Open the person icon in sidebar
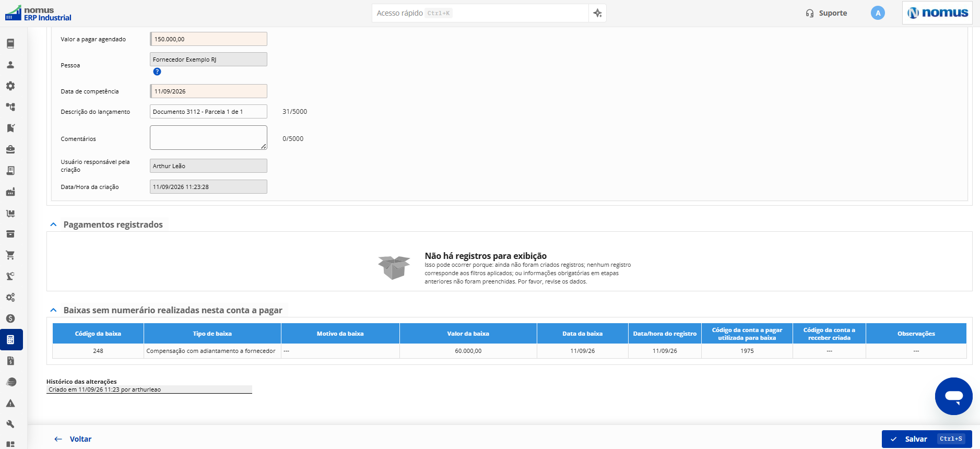 coord(10,65)
